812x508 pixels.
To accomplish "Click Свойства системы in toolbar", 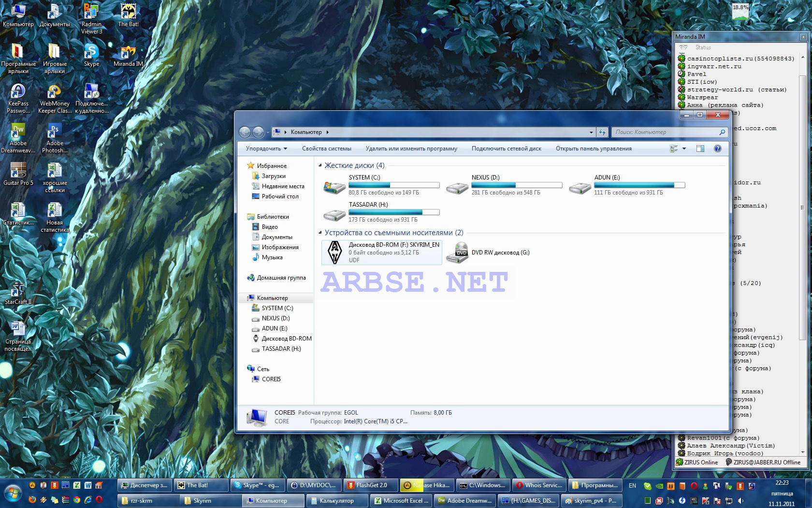I will point(327,149).
